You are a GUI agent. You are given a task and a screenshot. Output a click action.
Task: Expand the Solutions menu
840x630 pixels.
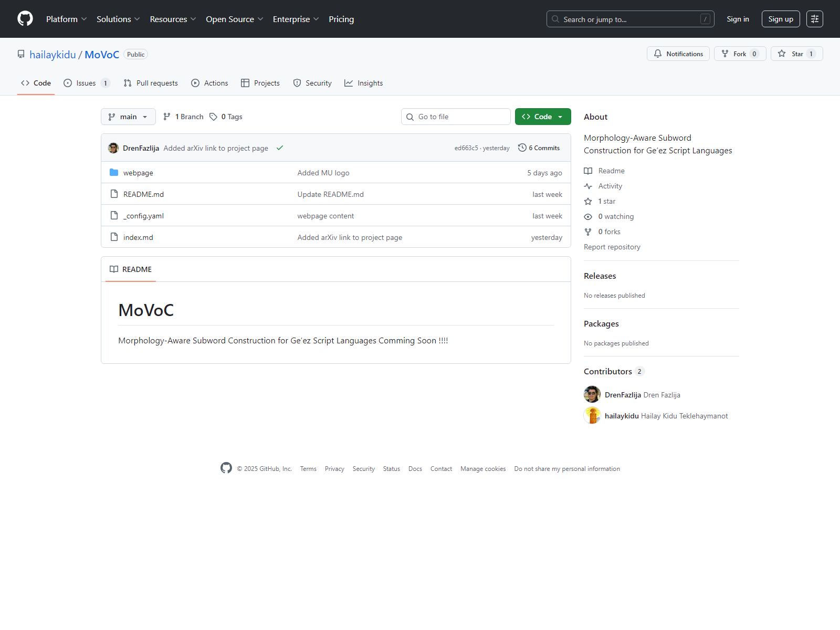pyautogui.click(x=118, y=19)
